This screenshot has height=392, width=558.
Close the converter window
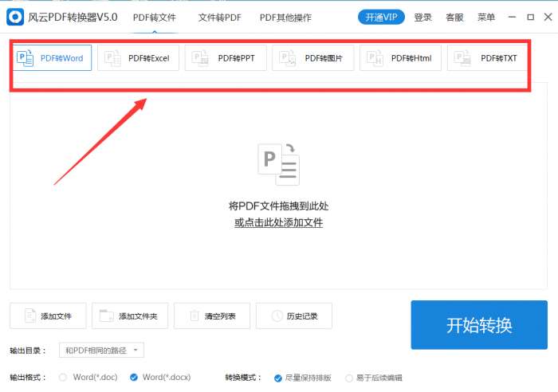pos(548,17)
